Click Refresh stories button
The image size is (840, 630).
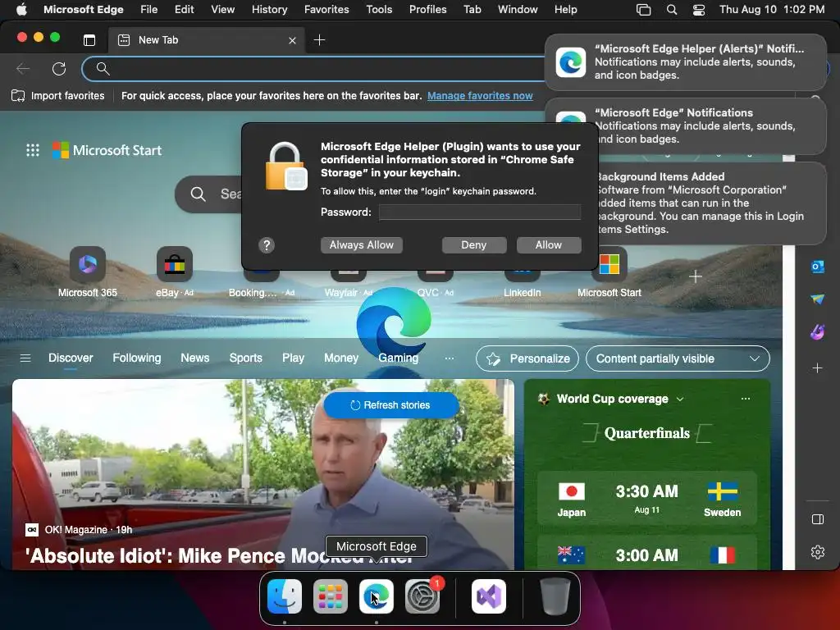(391, 405)
